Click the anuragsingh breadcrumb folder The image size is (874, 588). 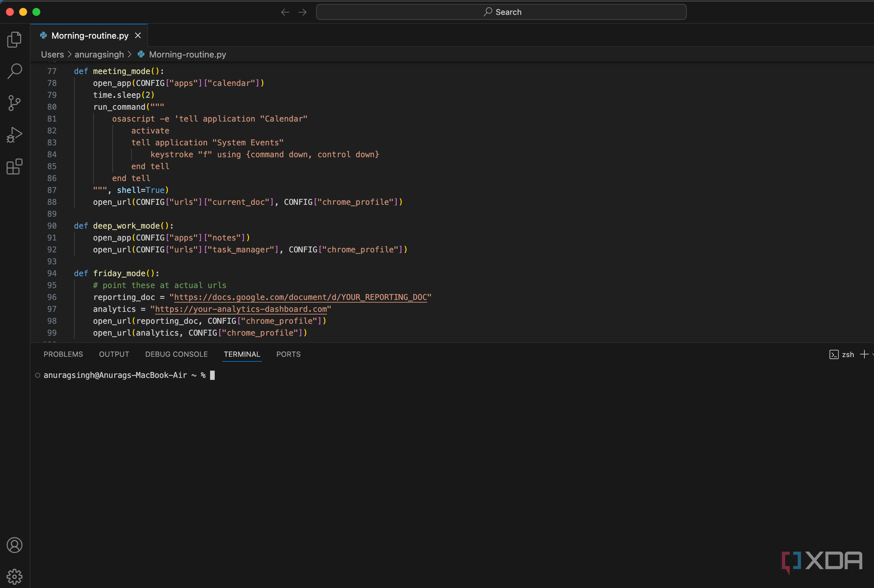click(x=99, y=55)
